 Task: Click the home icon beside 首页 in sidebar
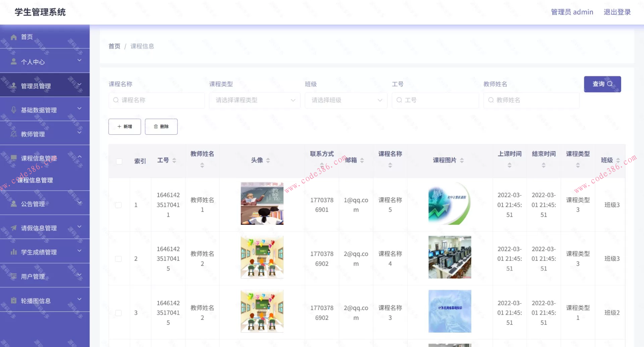(x=14, y=37)
